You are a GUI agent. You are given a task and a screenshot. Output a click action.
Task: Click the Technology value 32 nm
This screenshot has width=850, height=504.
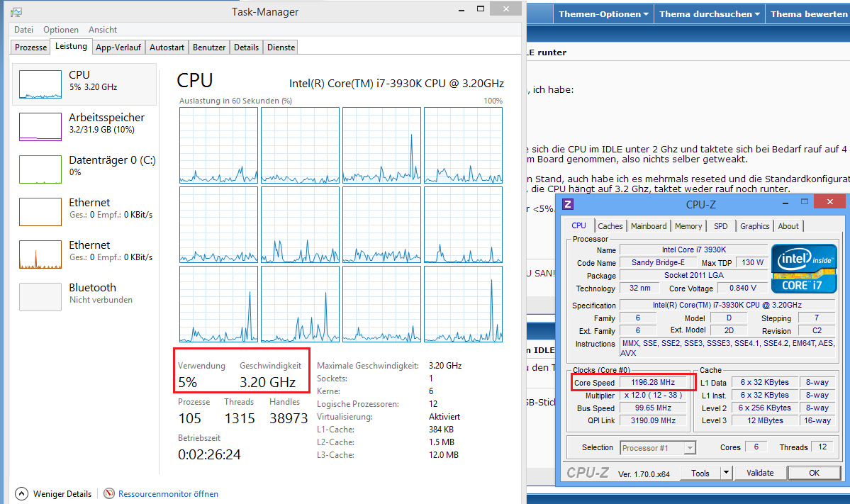[x=639, y=288]
